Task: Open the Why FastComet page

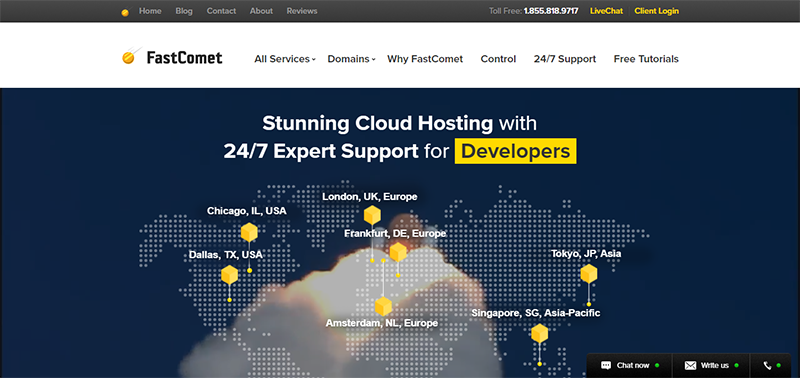Action: [425, 59]
